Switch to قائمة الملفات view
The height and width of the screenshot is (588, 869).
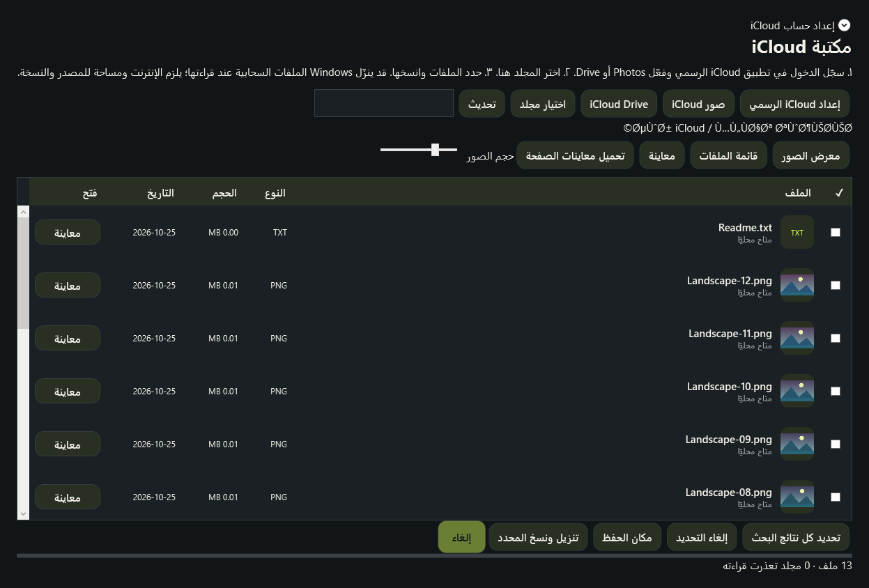729,155
